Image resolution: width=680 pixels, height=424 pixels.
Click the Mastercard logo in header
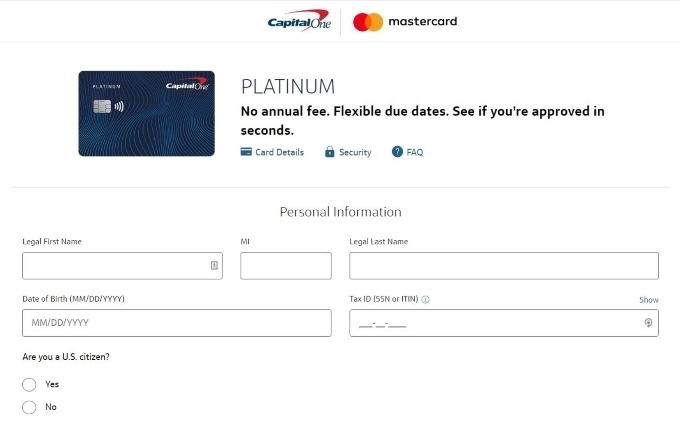[x=405, y=22]
